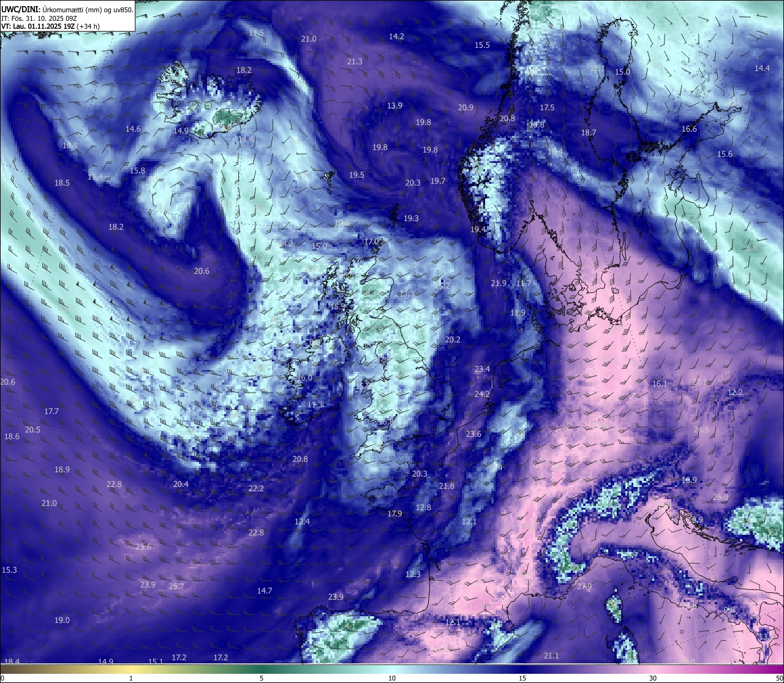Click the UWC/DINI Úrkomumætti title line
784x683 pixels.
[67, 9]
